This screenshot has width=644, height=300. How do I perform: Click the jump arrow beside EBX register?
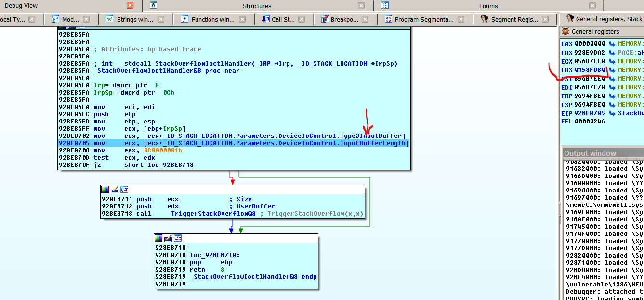612,53
